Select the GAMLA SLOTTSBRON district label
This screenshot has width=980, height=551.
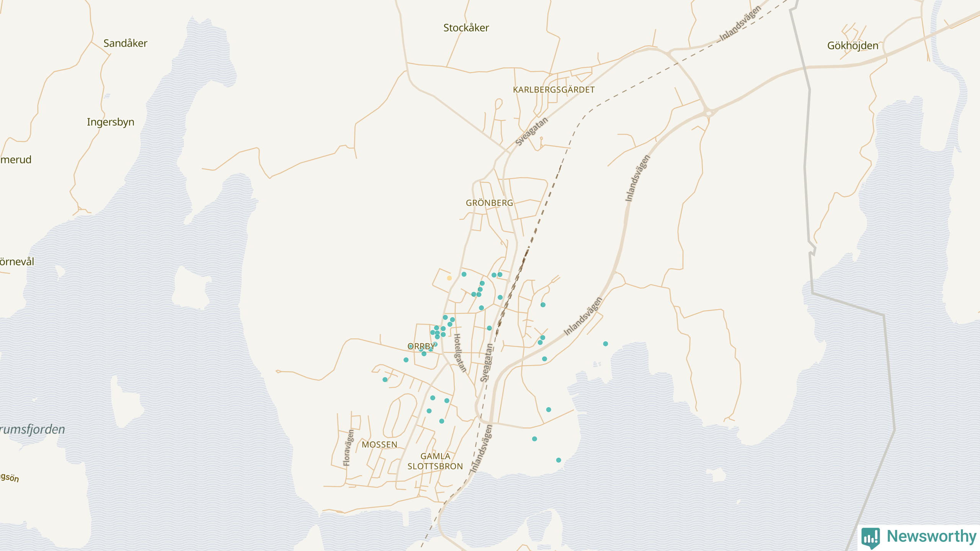coord(435,461)
